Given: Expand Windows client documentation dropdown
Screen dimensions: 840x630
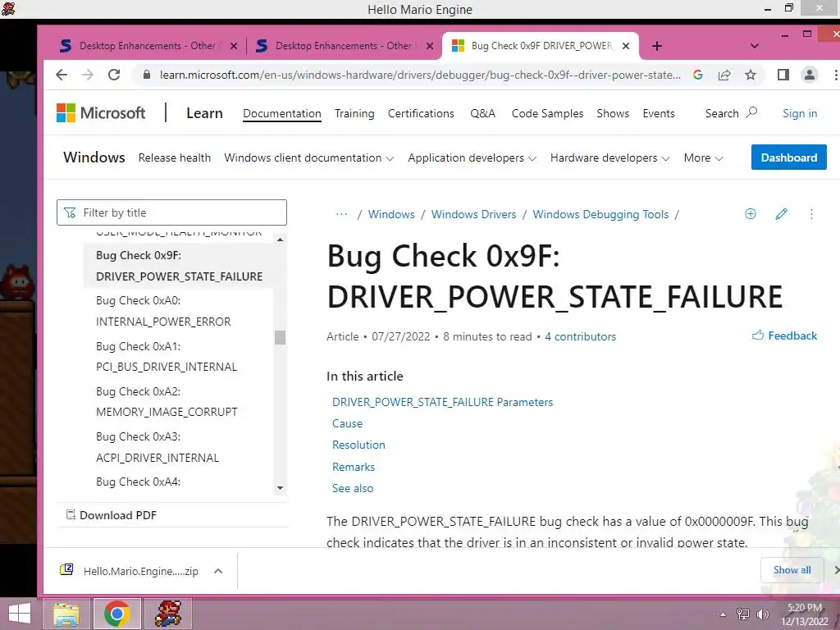Looking at the screenshot, I should [308, 158].
